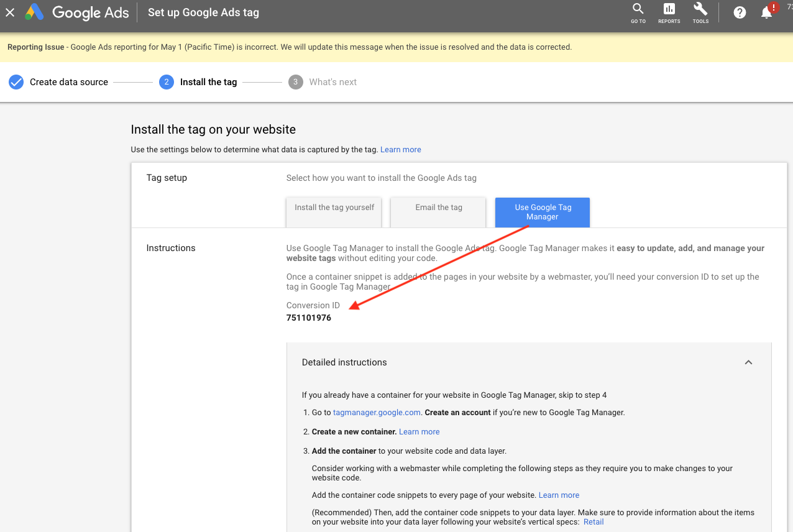Click the Instructions label
Viewport: 793px width, 532px height.
coord(171,248)
